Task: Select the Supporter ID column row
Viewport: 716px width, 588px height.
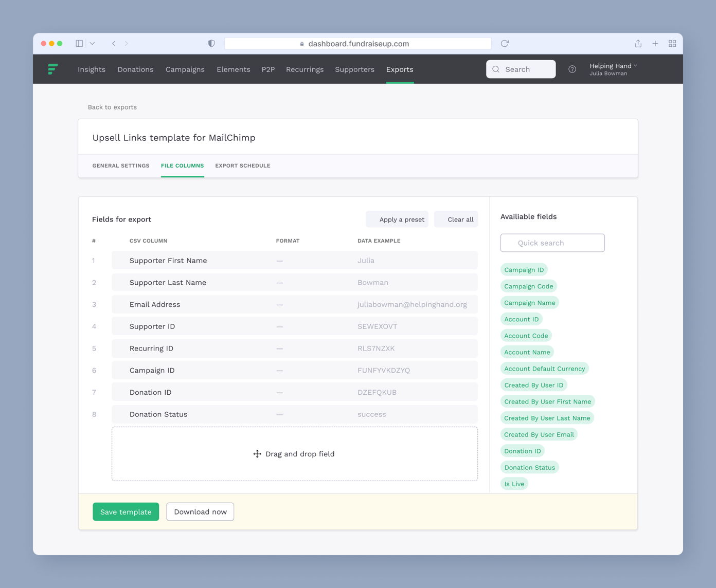Action: click(x=295, y=326)
